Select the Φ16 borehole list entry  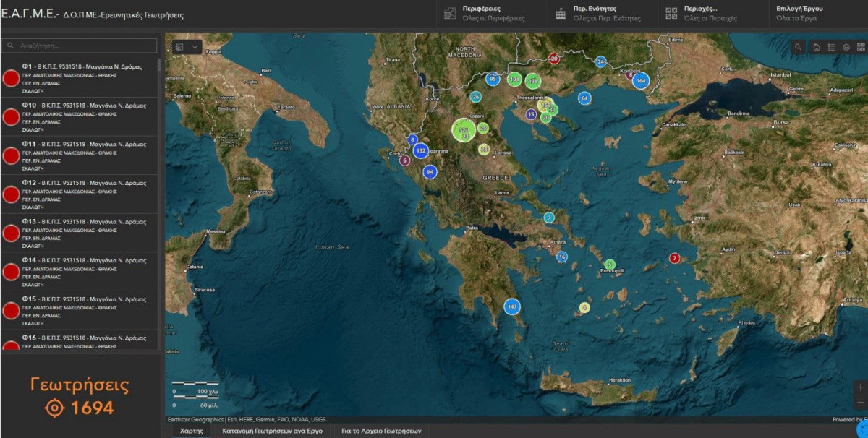[79, 340]
